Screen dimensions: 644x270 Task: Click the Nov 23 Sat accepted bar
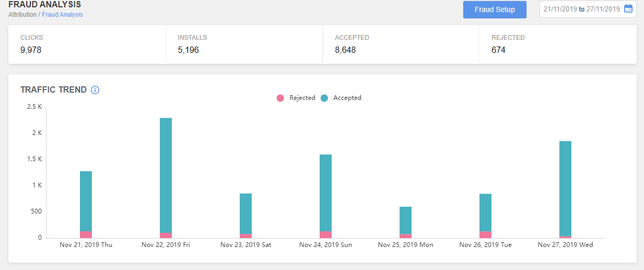[245, 213]
